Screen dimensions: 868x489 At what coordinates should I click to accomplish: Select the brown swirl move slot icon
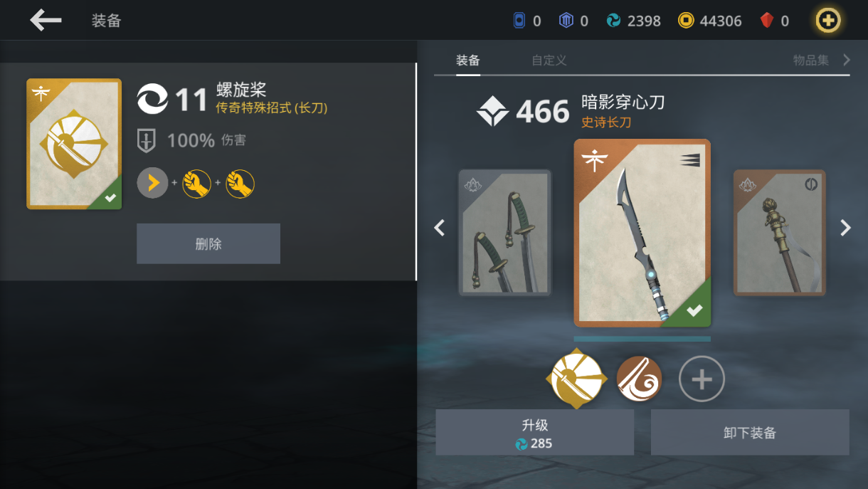639,379
